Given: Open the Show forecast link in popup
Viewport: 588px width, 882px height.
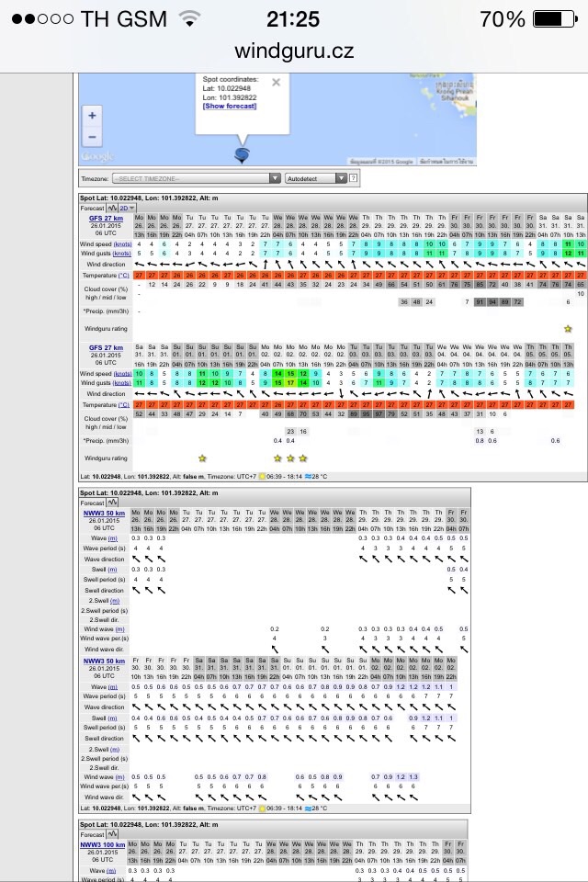Looking at the screenshot, I should tap(230, 106).
